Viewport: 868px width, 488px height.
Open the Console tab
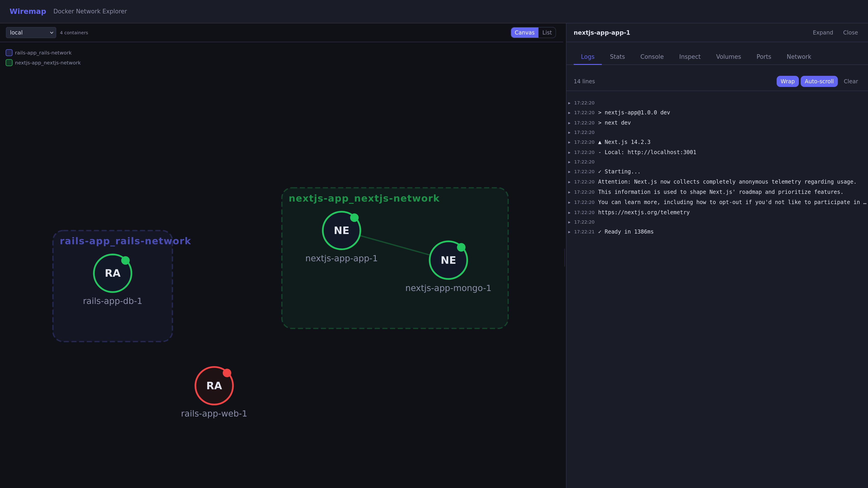point(652,57)
